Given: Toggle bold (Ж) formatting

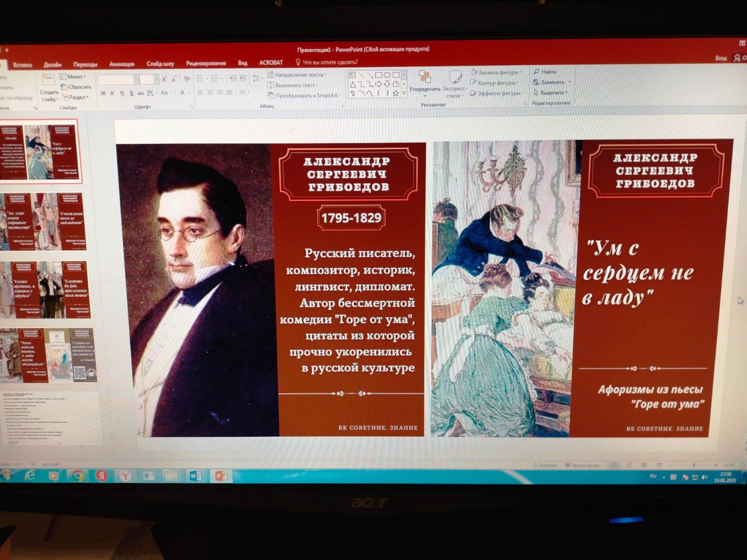Looking at the screenshot, I should (x=103, y=93).
